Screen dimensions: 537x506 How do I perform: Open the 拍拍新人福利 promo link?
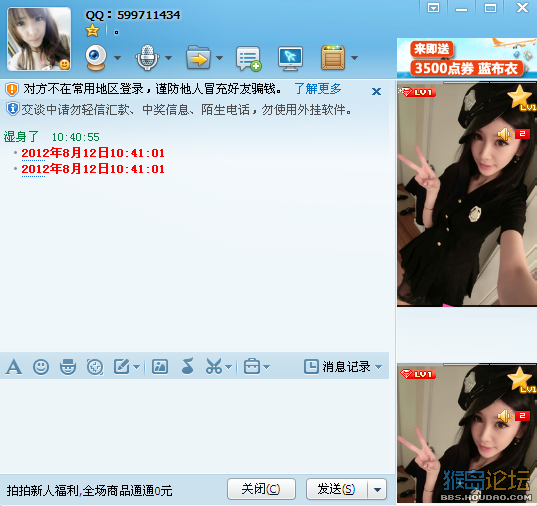[x=90, y=491]
